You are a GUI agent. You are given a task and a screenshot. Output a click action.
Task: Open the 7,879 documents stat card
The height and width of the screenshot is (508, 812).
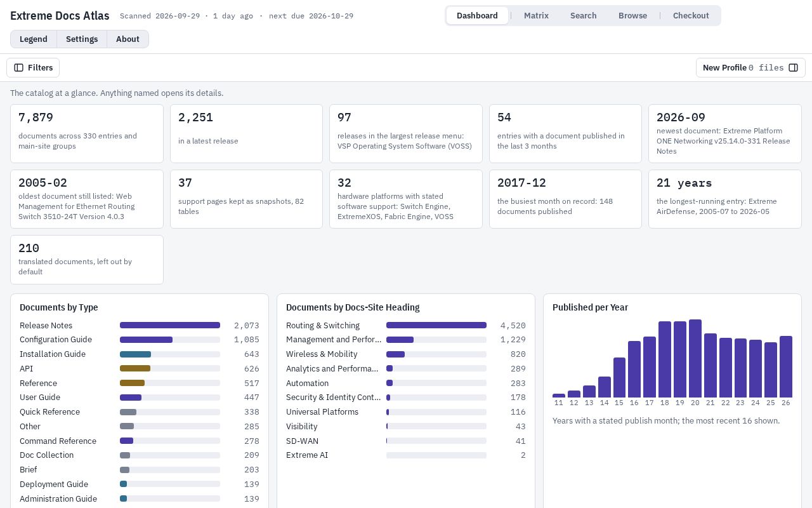(87, 133)
